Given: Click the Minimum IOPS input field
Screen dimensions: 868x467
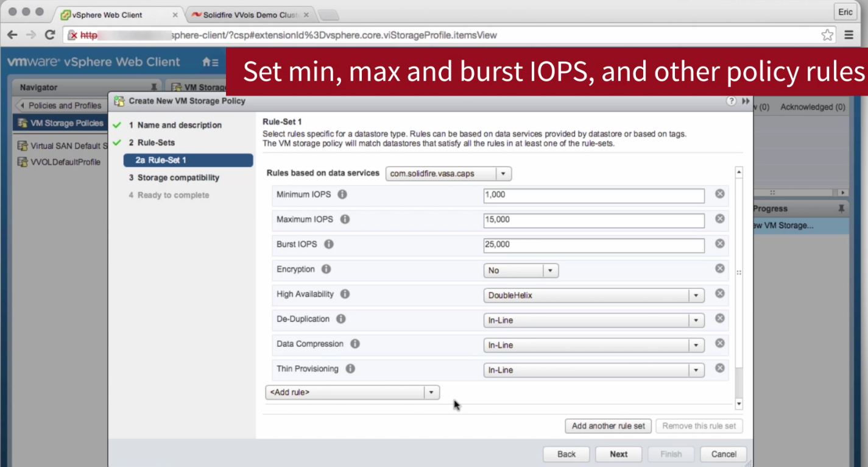Looking at the screenshot, I should [593, 196].
